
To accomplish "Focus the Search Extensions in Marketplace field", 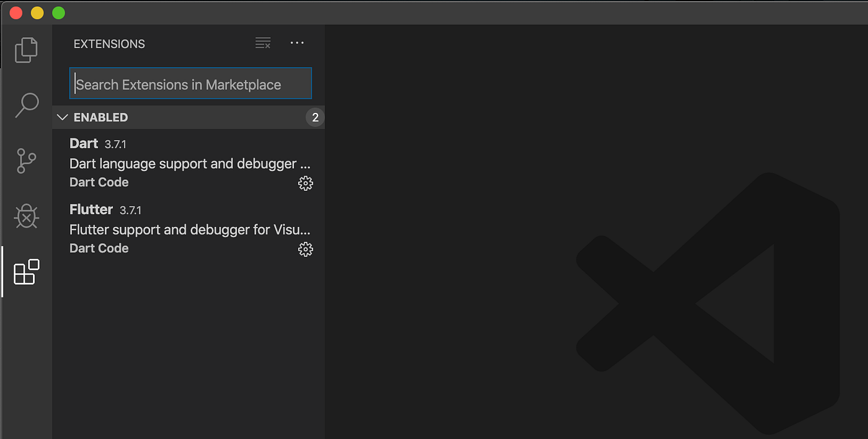I will tap(190, 84).
